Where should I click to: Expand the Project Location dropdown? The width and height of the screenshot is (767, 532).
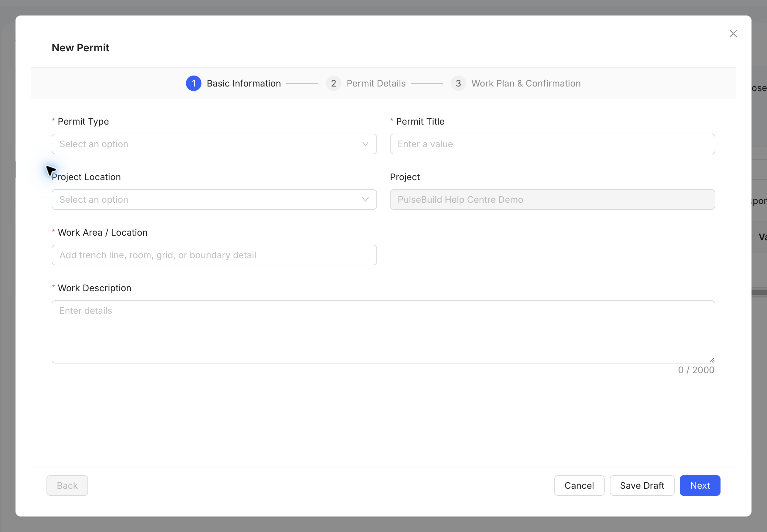point(214,200)
